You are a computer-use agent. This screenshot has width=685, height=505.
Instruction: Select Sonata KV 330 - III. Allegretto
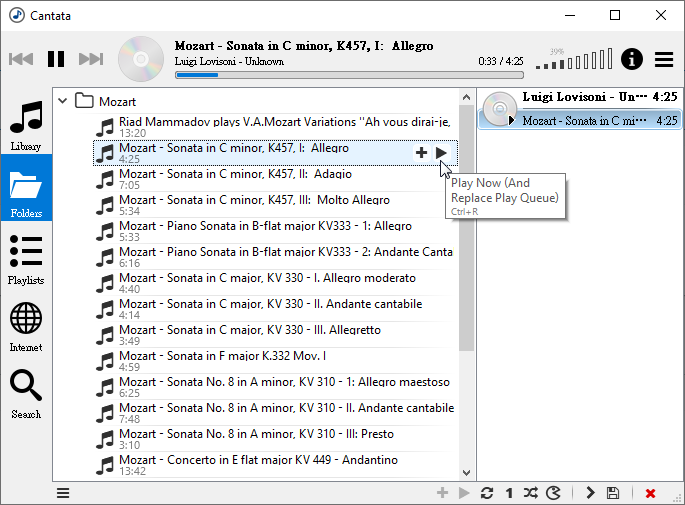click(x=275, y=335)
